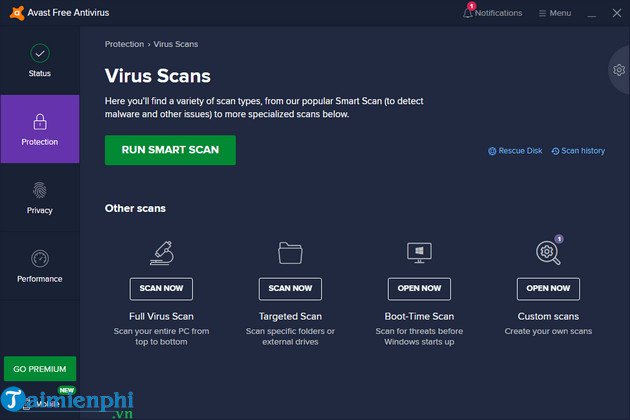Open the hamburger Menu icon
Screen dimensions: 630x420
(x=542, y=13)
